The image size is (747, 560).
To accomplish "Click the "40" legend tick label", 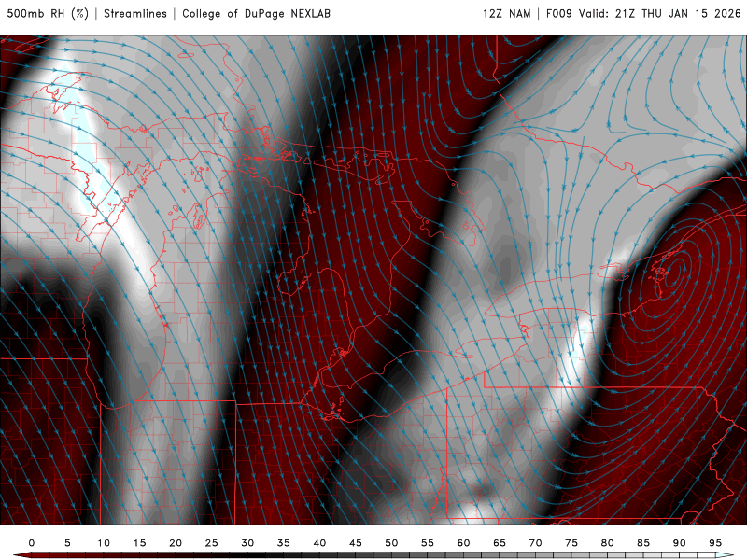I will coord(319,543).
